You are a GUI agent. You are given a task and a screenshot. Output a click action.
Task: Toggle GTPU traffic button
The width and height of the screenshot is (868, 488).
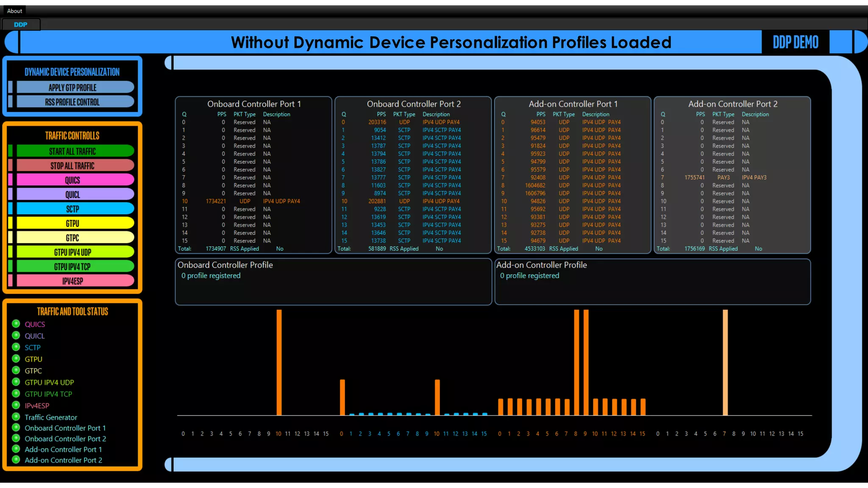point(75,223)
